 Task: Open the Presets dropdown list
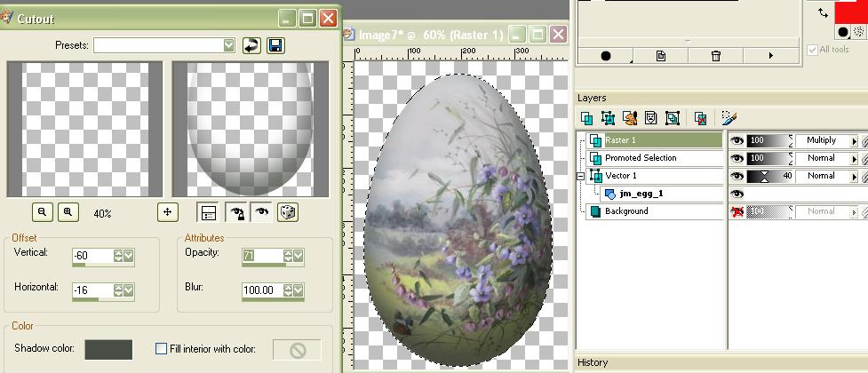click(229, 45)
